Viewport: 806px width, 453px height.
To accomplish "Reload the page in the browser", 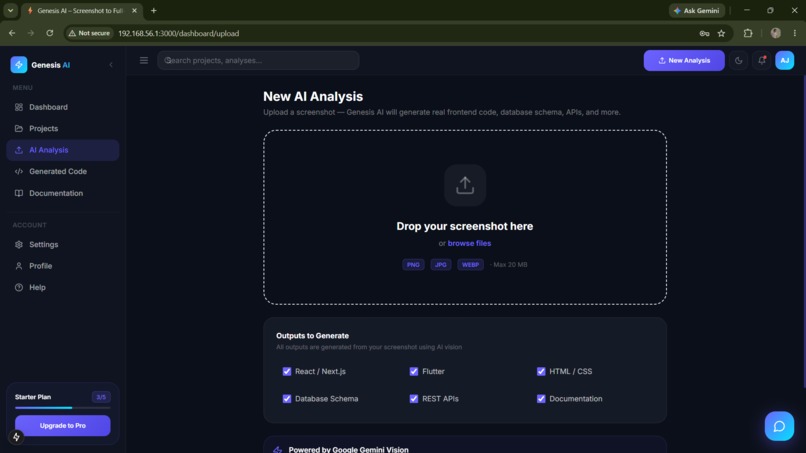I will (x=49, y=33).
